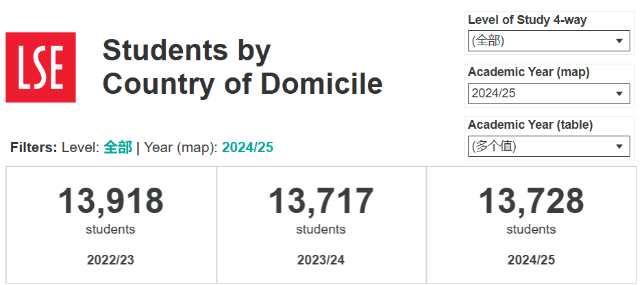Select the 2023/24 year label

(x=321, y=260)
